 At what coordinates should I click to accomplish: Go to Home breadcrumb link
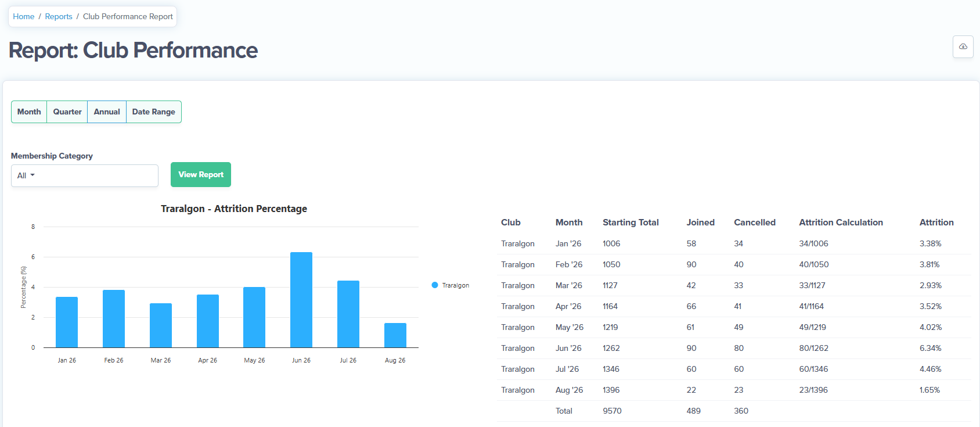tap(24, 16)
